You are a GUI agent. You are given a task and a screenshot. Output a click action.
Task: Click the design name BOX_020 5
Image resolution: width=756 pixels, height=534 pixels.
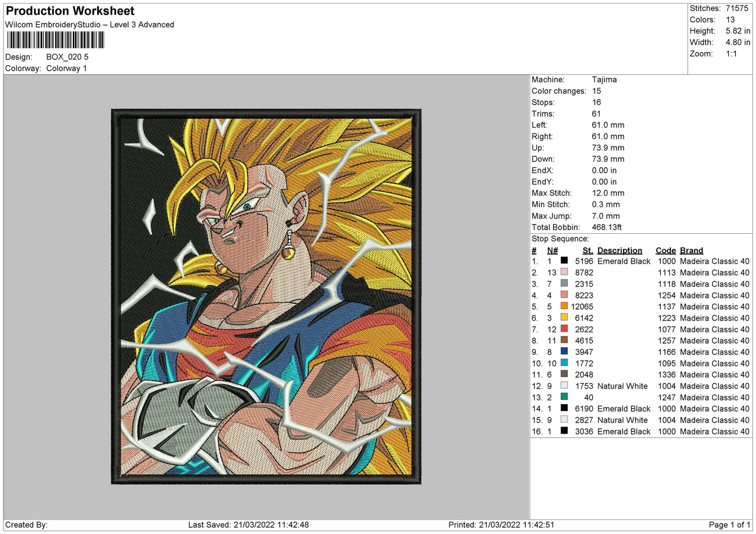[67, 57]
